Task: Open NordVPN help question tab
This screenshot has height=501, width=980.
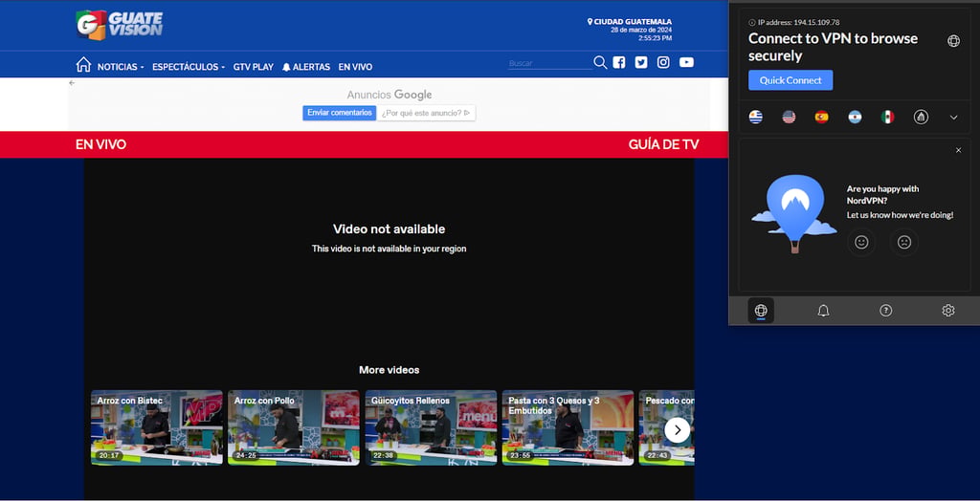Action: 885,311
